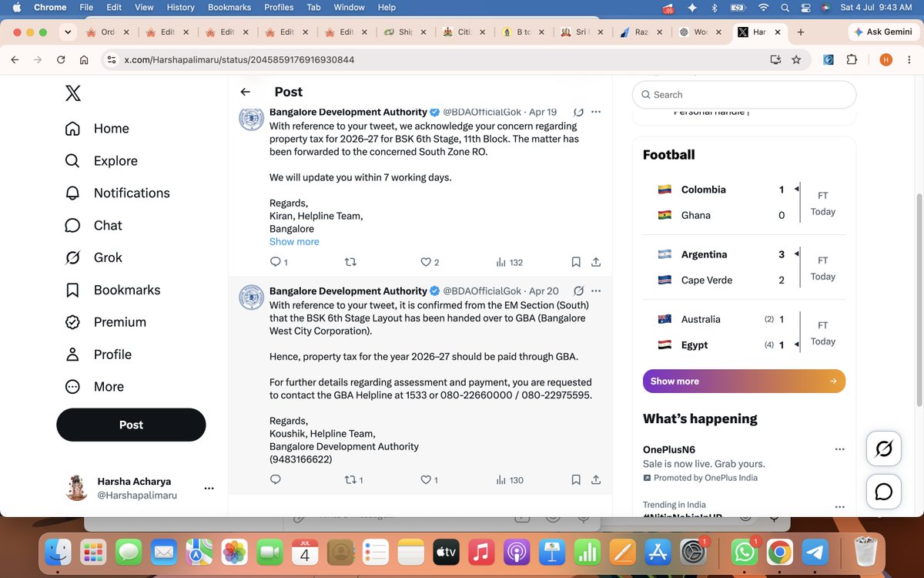
Task: Open Chrome extensions puzzle icon
Action: click(852, 59)
